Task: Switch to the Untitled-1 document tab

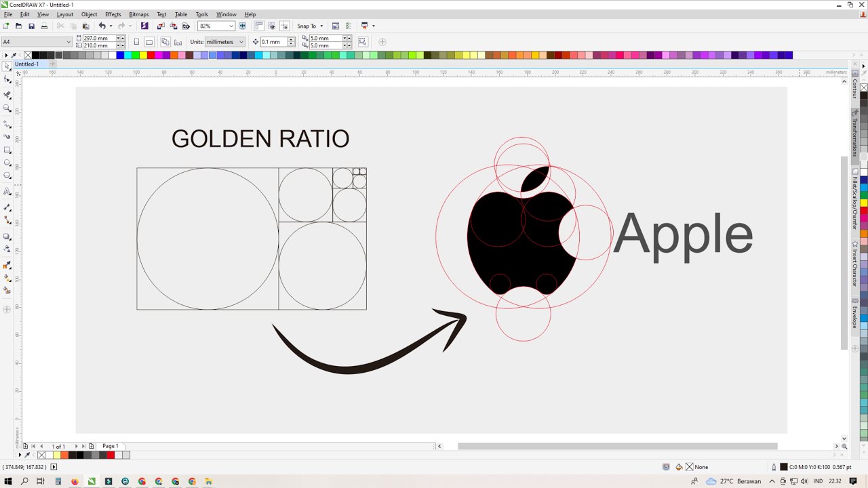Action: 27,64
